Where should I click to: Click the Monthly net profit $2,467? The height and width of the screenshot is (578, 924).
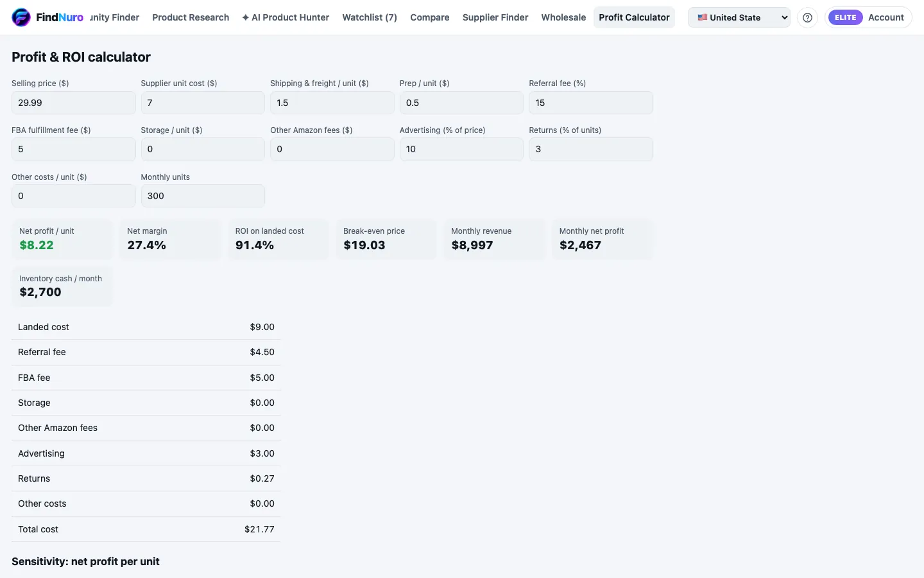point(580,245)
